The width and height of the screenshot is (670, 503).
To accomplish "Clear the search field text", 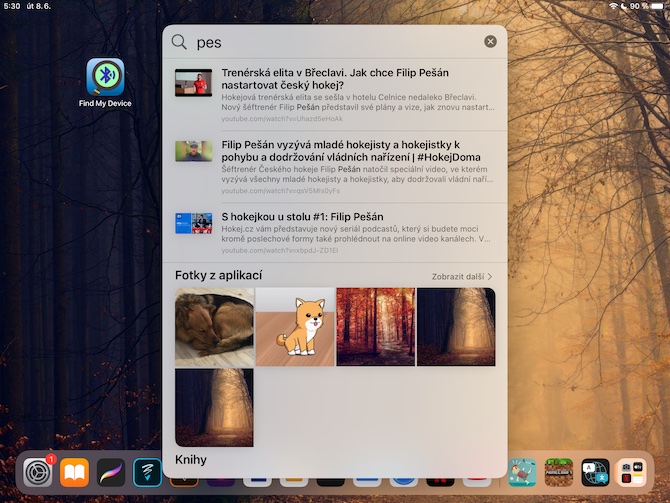I will click(x=490, y=41).
